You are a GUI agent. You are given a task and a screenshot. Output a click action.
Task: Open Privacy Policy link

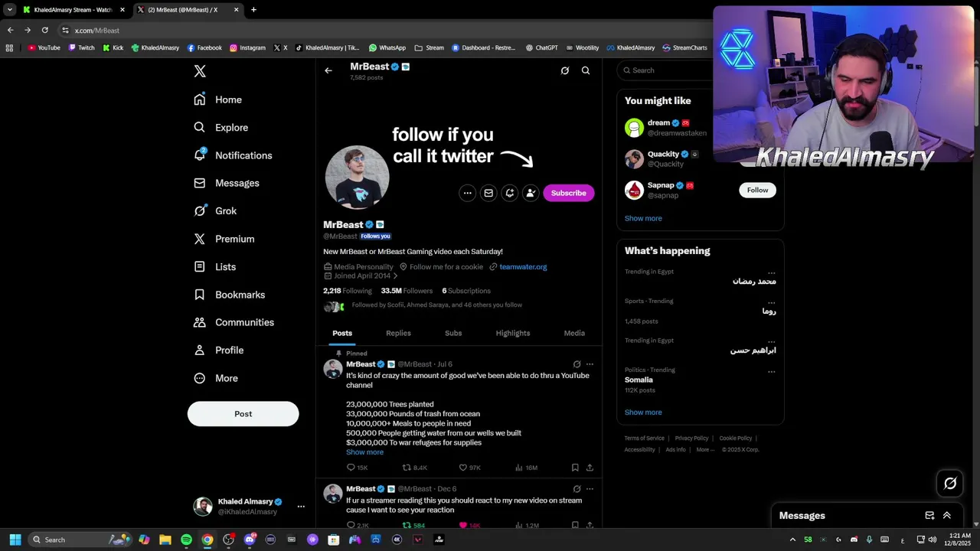[691, 439]
